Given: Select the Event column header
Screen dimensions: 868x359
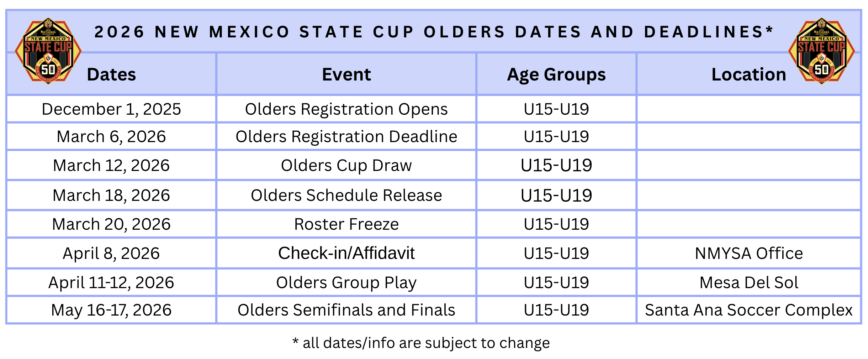Looking at the screenshot, I should tap(346, 75).
